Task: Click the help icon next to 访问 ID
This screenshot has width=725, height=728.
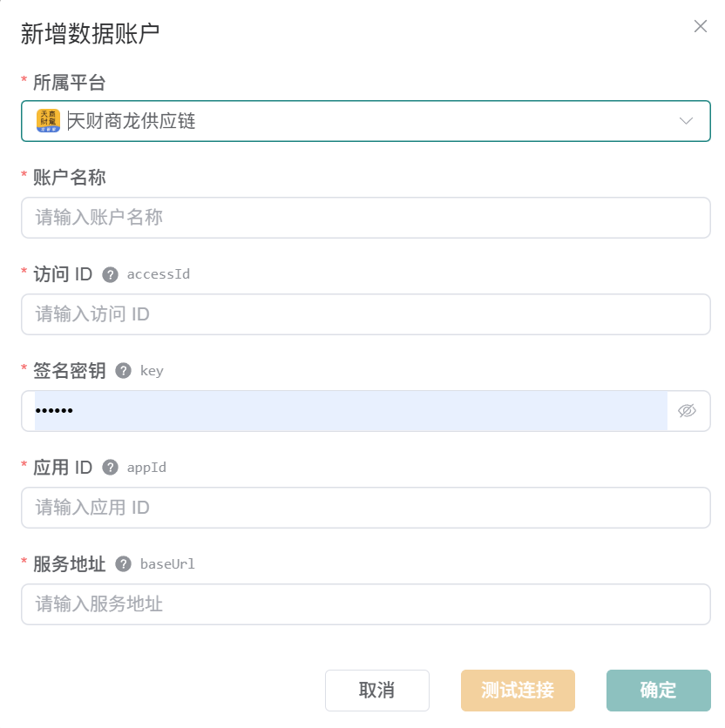Action: 110,275
